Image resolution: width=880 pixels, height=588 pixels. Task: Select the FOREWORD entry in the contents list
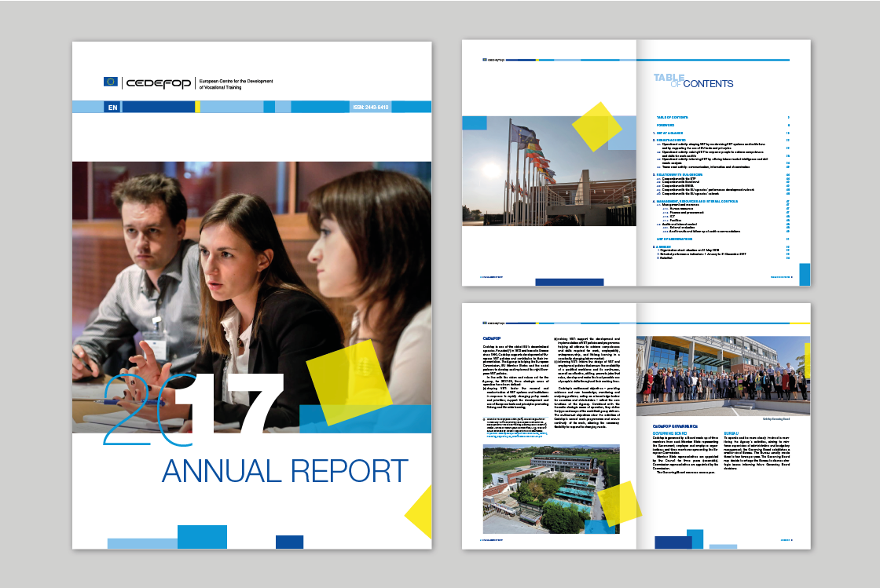tap(665, 125)
